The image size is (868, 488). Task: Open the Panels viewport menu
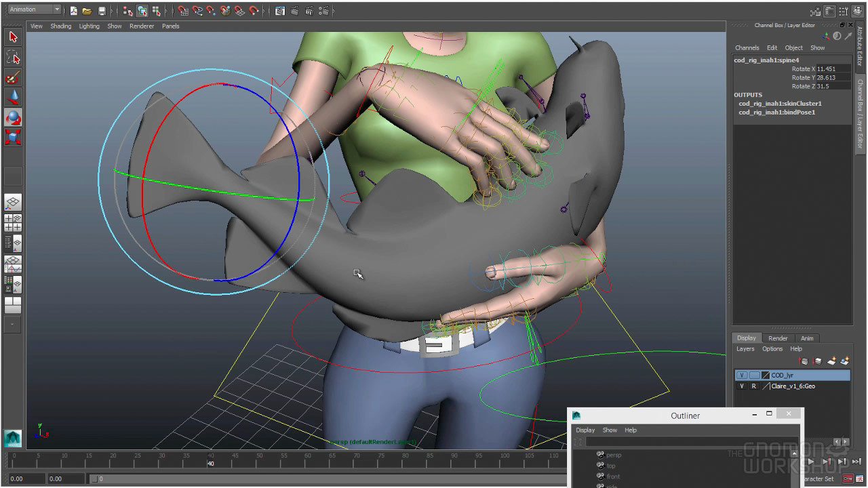[x=170, y=26]
